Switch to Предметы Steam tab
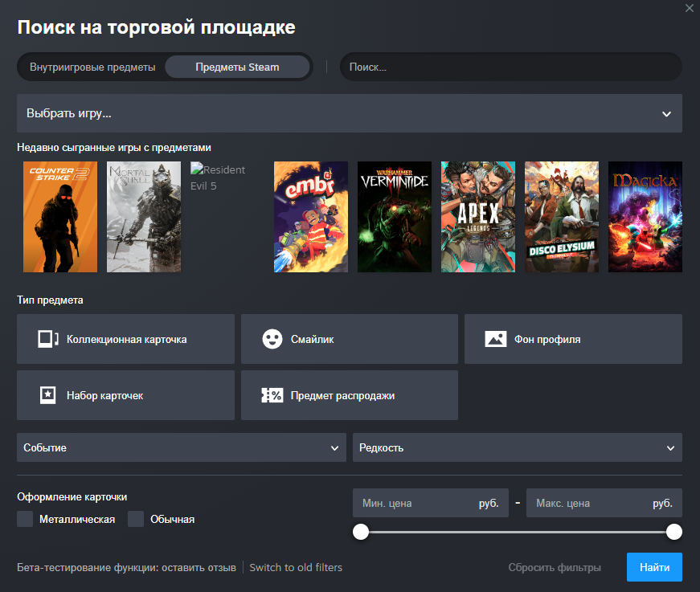 (x=237, y=67)
